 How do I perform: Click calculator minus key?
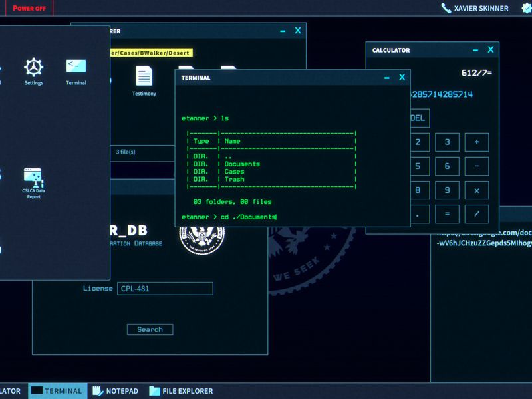(477, 166)
